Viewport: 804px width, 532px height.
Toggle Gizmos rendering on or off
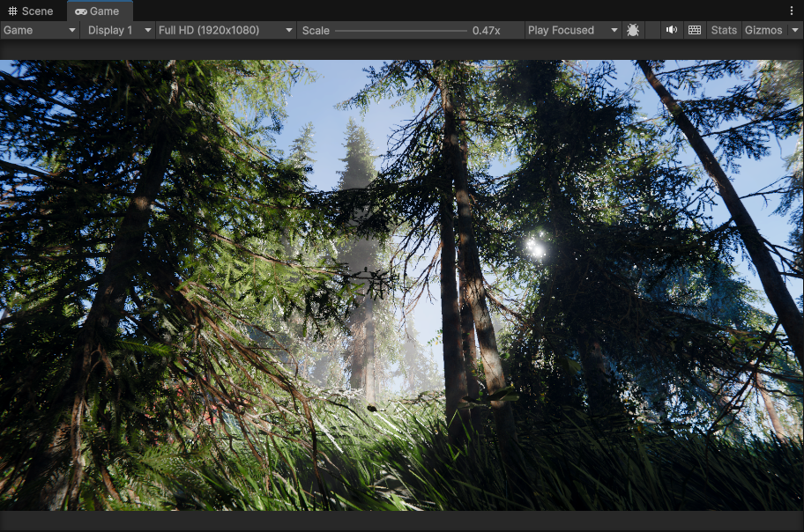[763, 30]
